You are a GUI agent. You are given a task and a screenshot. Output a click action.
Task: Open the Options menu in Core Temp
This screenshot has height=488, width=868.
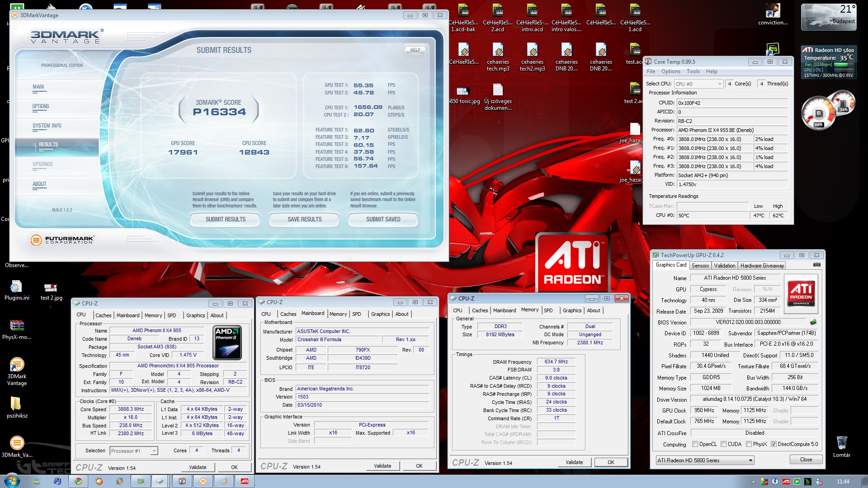[670, 71]
